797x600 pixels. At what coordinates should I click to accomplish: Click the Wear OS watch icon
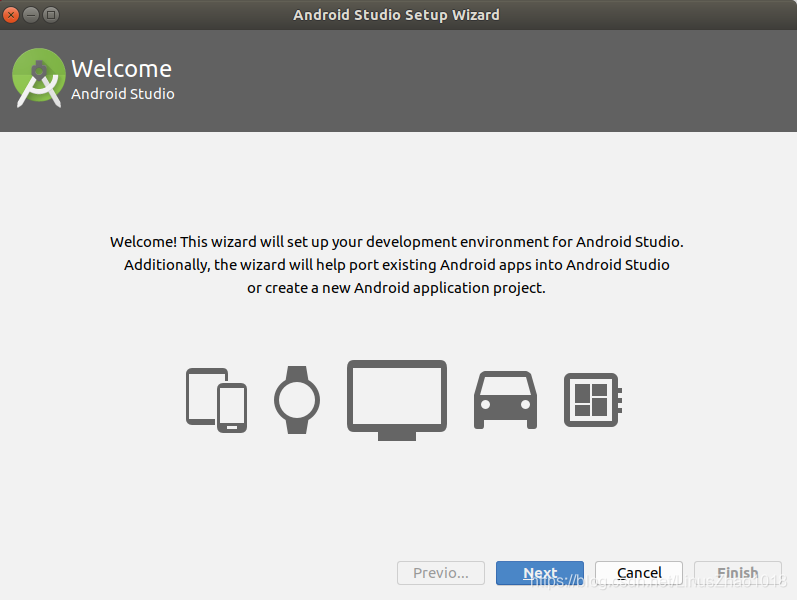[x=297, y=400]
